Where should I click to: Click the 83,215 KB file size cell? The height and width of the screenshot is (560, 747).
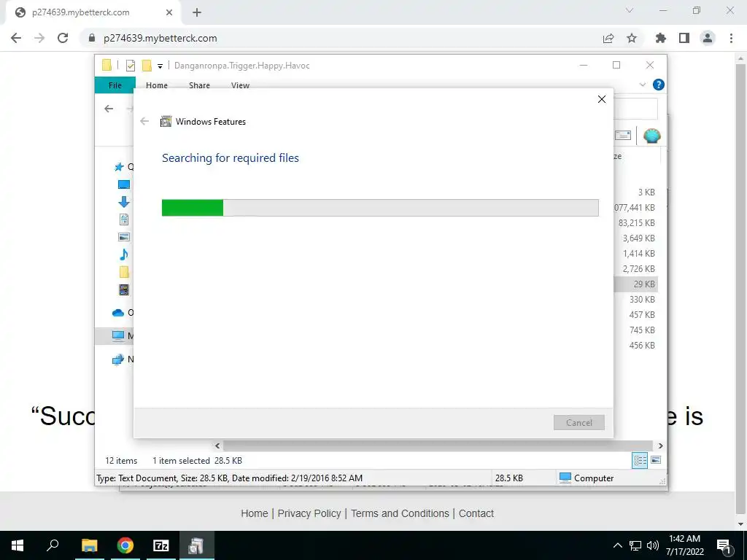click(636, 223)
